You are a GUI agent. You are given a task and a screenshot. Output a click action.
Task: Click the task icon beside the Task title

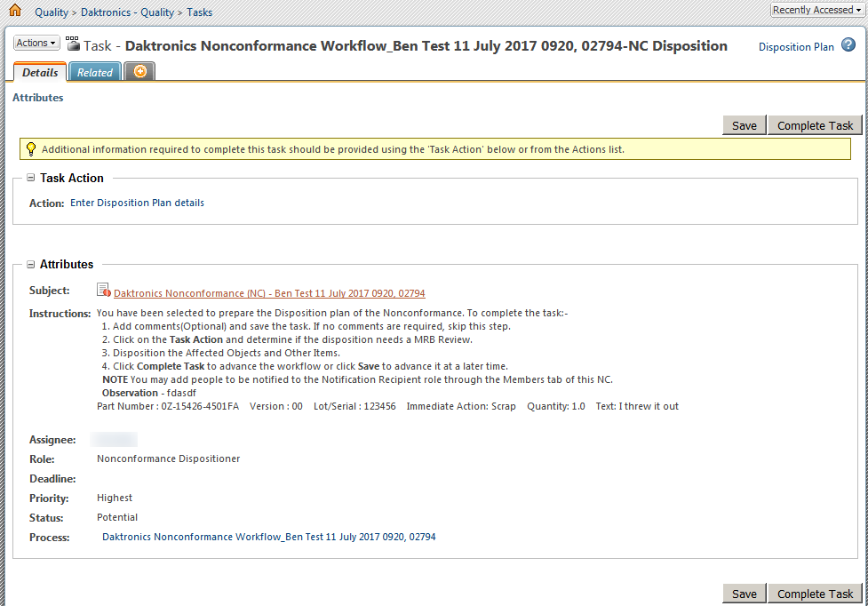coord(73,44)
